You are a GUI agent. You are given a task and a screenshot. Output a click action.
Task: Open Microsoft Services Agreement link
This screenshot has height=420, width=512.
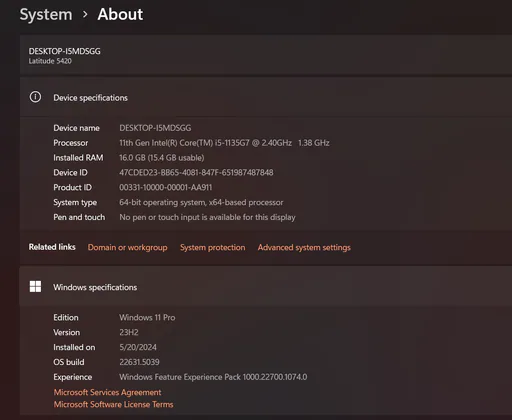[x=107, y=392]
